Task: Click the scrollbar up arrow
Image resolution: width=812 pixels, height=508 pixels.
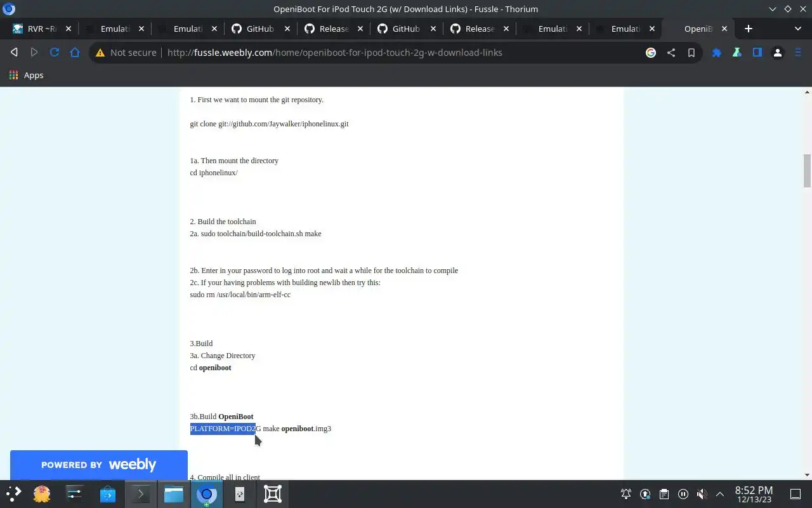Action: (x=807, y=92)
